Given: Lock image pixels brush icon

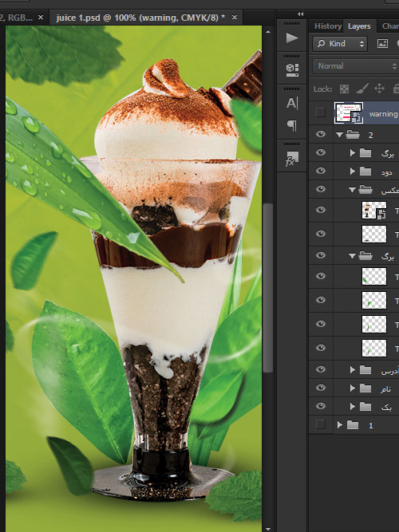Looking at the screenshot, I should [x=362, y=89].
